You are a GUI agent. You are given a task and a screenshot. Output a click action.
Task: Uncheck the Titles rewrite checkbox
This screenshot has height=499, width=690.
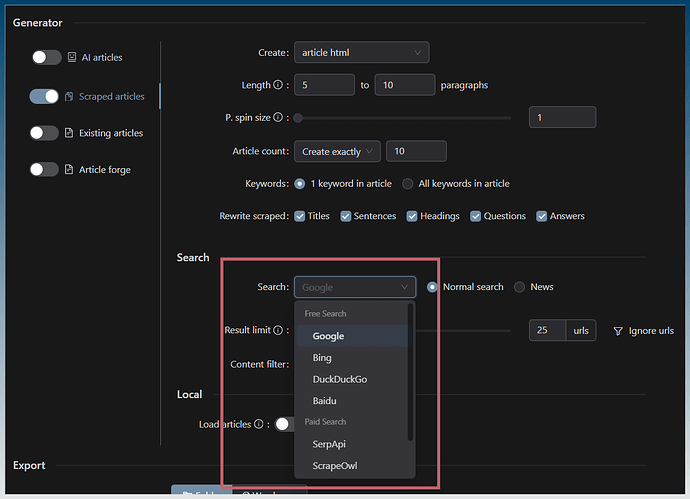tap(300, 216)
